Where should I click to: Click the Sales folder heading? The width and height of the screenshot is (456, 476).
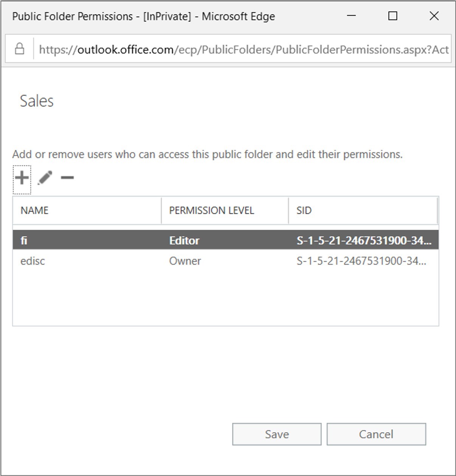pos(37,101)
